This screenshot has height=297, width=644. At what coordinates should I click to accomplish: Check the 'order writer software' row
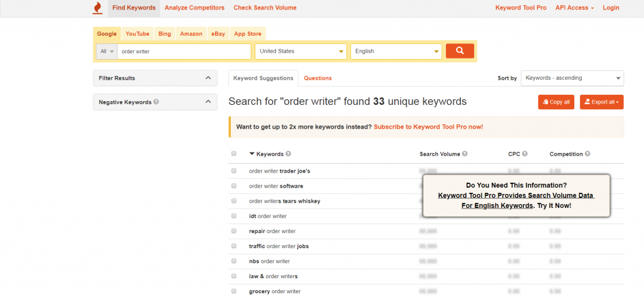coord(234,186)
